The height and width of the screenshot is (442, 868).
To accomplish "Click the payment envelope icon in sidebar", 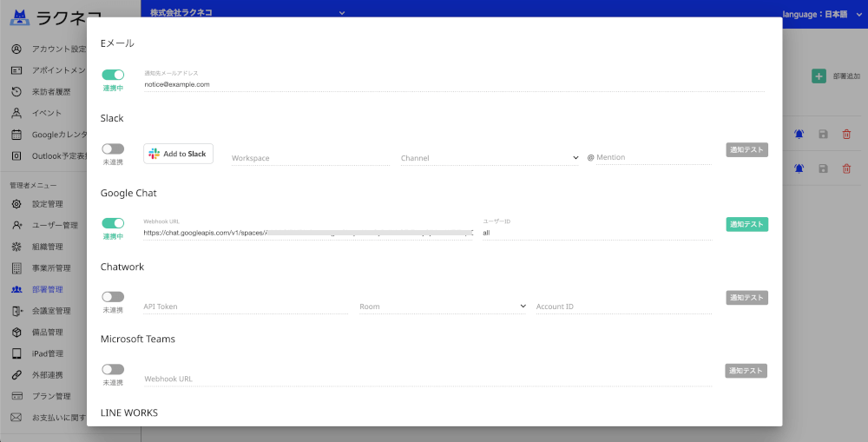I will tap(16, 417).
